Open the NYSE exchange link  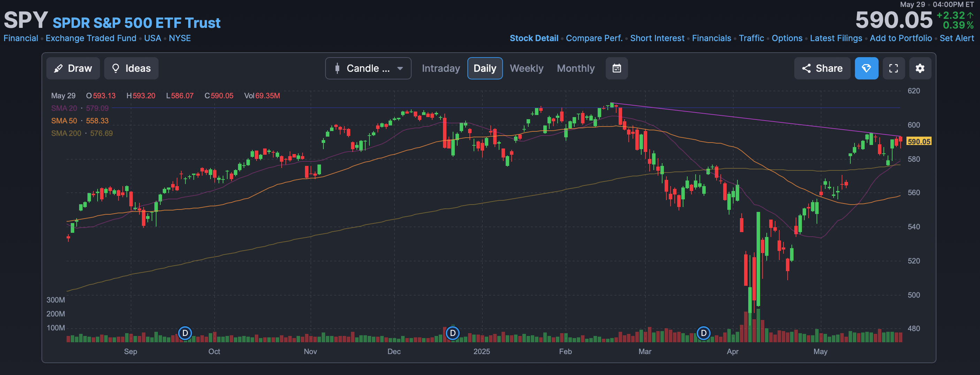tap(179, 38)
